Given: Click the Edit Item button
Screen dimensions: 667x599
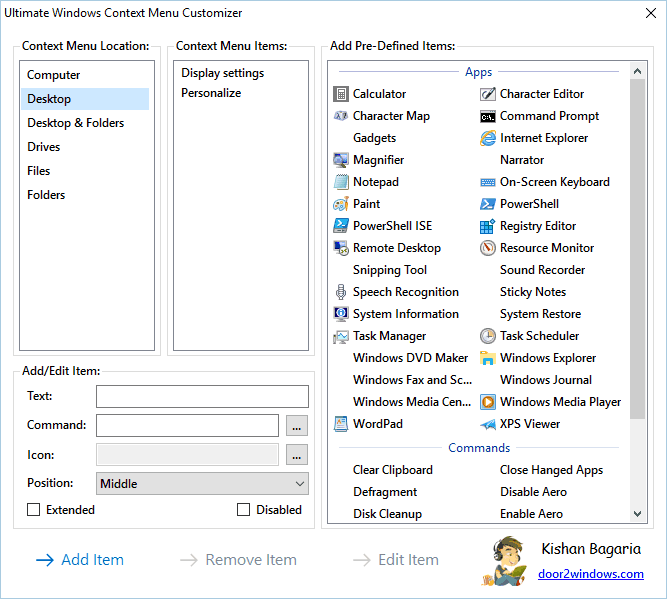Looking at the screenshot, I should click(396, 560).
